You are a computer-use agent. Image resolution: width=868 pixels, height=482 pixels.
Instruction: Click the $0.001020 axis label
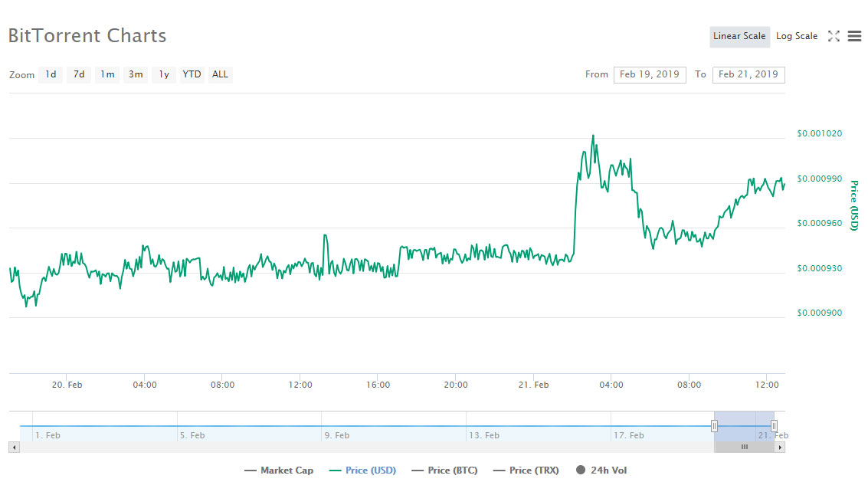[819, 133]
